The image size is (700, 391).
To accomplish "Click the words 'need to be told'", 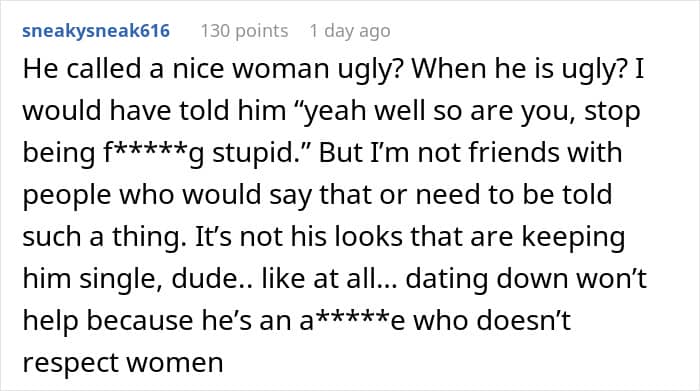I will [514, 195].
